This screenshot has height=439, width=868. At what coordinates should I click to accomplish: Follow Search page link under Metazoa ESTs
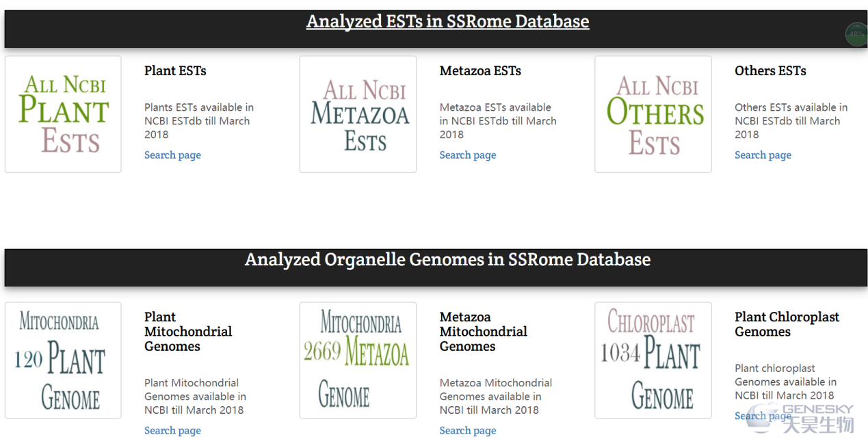[468, 155]
